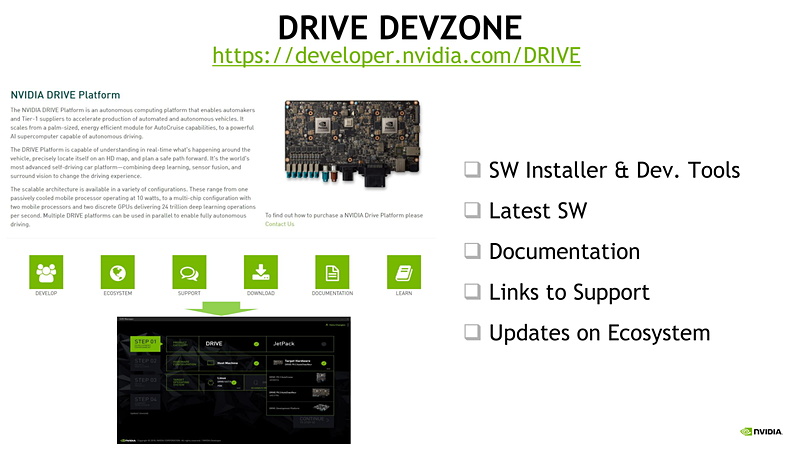Toggle the SW Installer & Dev. Tools checkbox
The width and height of the screenshot is (800, 450).
(472, 169)
